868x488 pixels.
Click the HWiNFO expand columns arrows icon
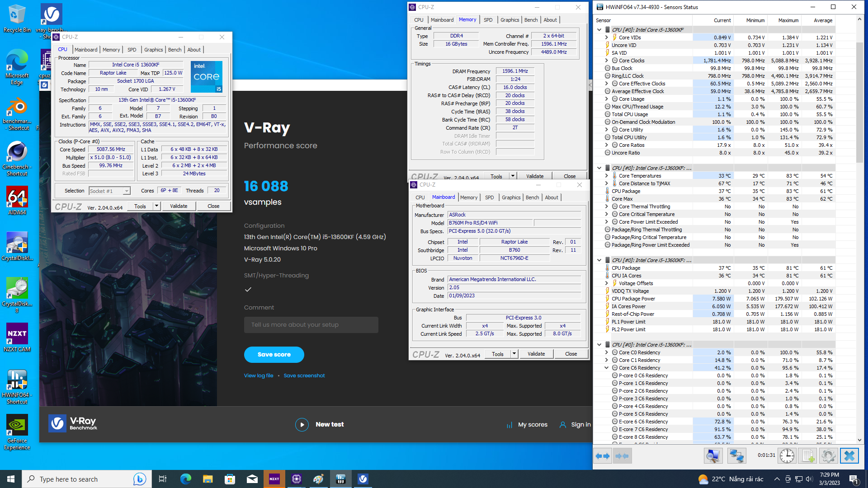point(603,456)
